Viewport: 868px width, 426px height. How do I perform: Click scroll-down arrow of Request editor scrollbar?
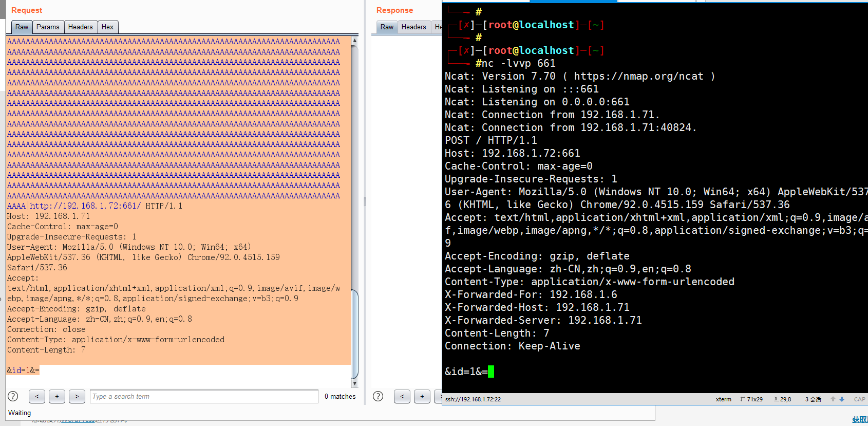pos(354,383)
